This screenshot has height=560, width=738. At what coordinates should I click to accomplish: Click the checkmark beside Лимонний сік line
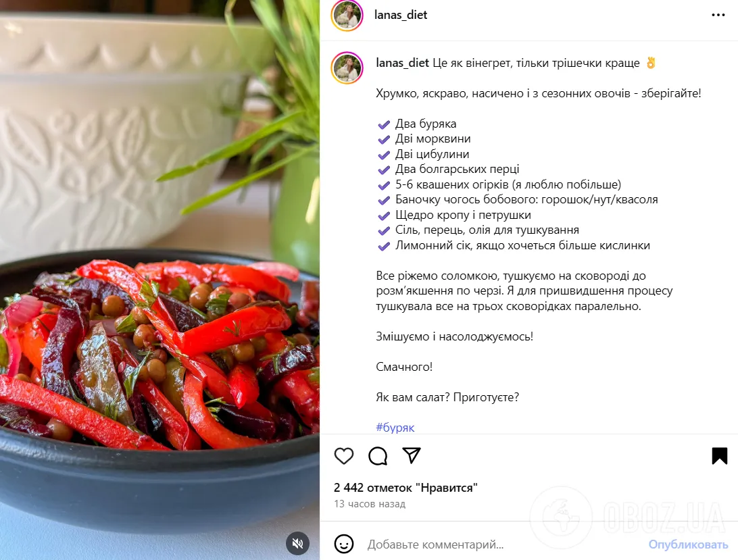[x=384, y=246]
